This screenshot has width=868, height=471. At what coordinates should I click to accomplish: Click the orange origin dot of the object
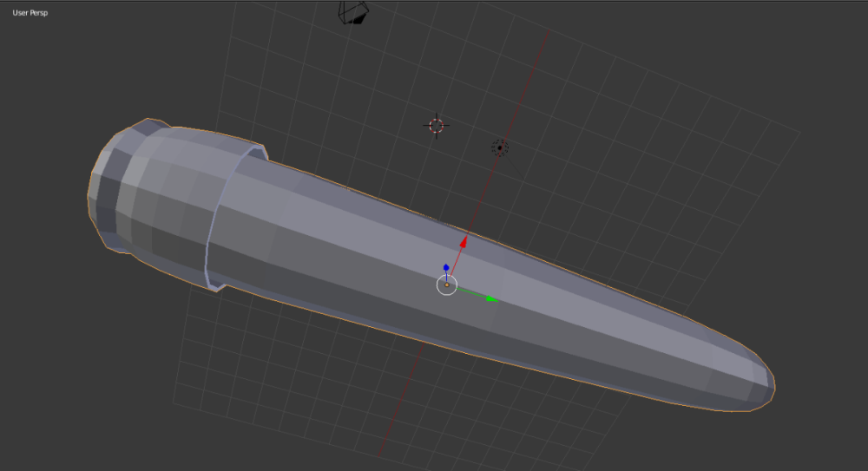coord(447,285)
